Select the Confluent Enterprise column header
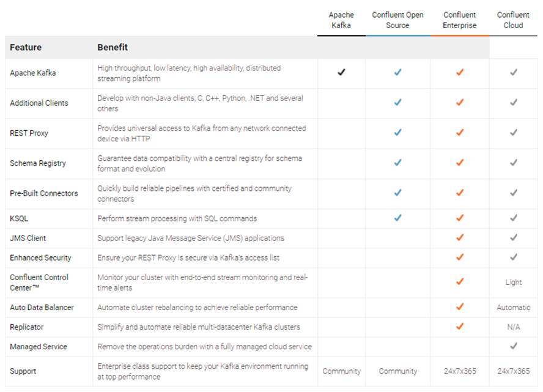This screenshot has width=543, height=392. tap(460, 20)
